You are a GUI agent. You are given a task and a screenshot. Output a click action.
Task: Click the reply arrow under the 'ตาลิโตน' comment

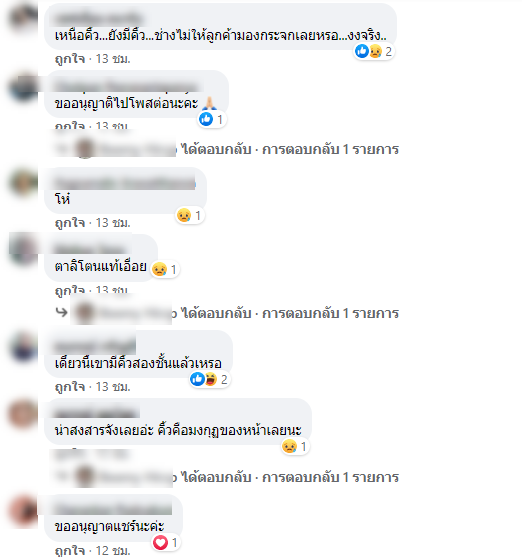pyautogui.click(x=61, y=312)
